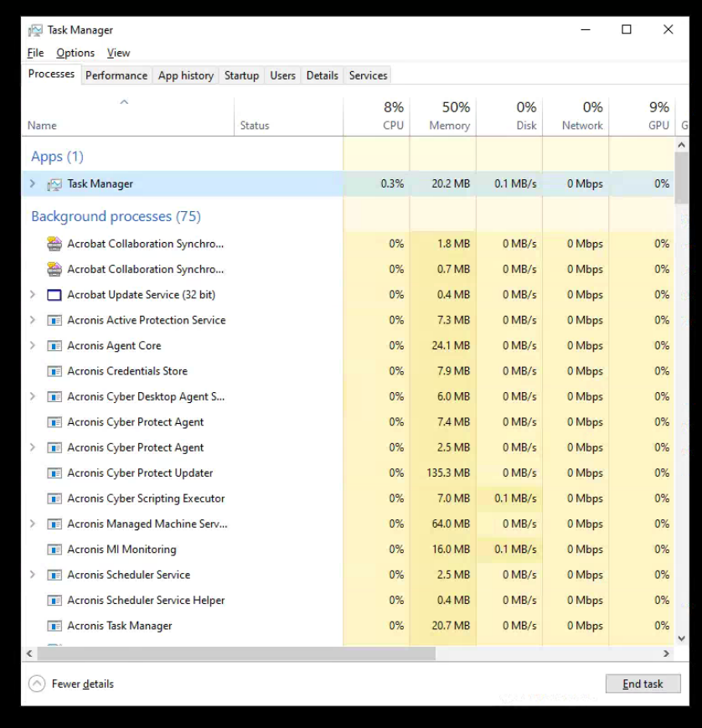Expand Acronis Cyber Desktop Agent row
Screen dimensions: 702x728
tap(33, 396)
